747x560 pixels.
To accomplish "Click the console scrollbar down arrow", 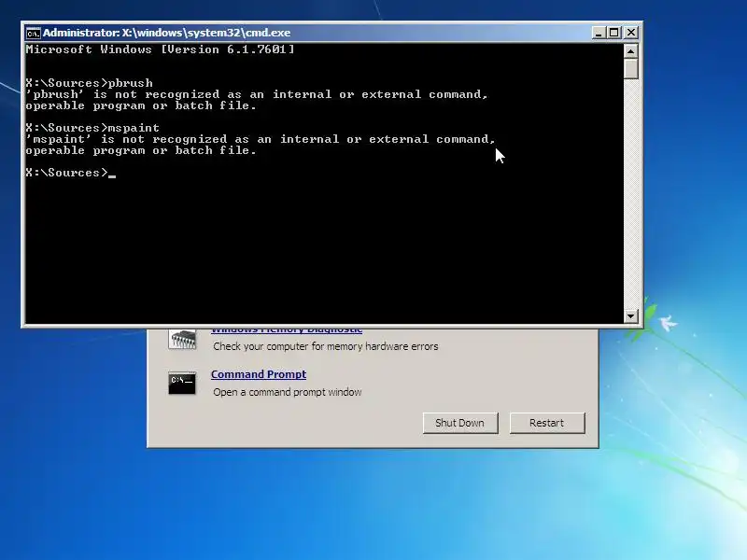I will tap(631, 315).
